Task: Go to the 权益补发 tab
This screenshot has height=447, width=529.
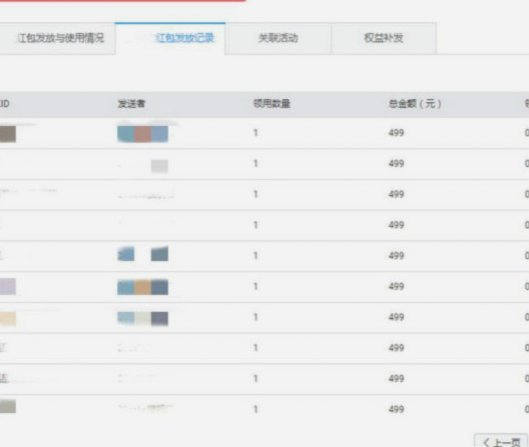Action: [x=384, y=38]
